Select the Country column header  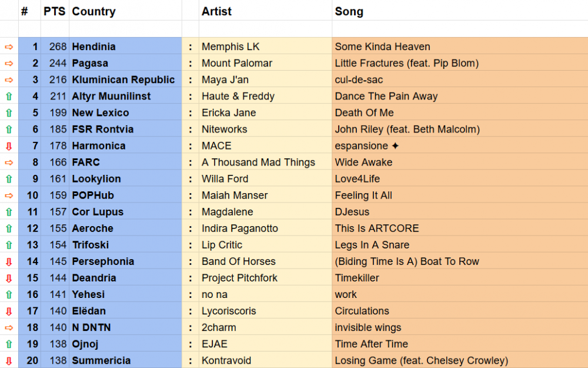point(93,11)
